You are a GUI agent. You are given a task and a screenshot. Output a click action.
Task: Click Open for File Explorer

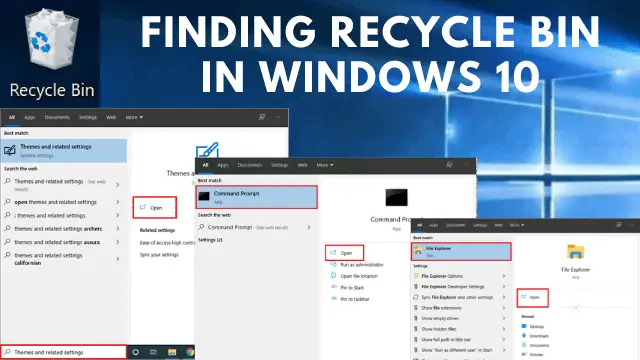click(533, 298)
